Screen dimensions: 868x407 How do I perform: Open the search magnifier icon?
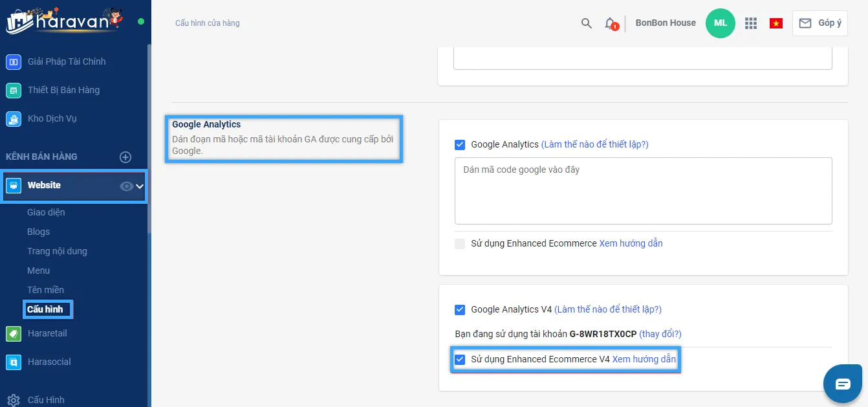(586, 23)
